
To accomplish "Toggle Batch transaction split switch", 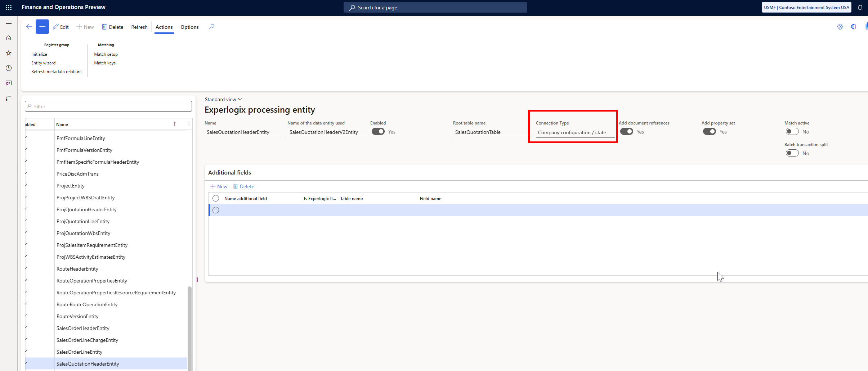I will pos(792,153).
